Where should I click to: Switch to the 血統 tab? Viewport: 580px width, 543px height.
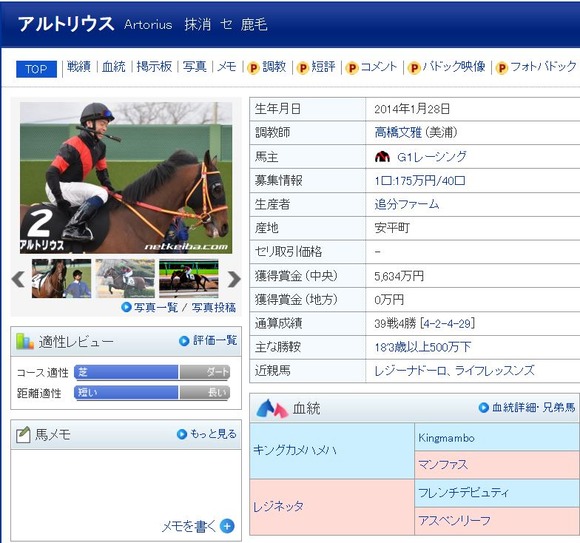pyautogui.click(x=114, y=67)
